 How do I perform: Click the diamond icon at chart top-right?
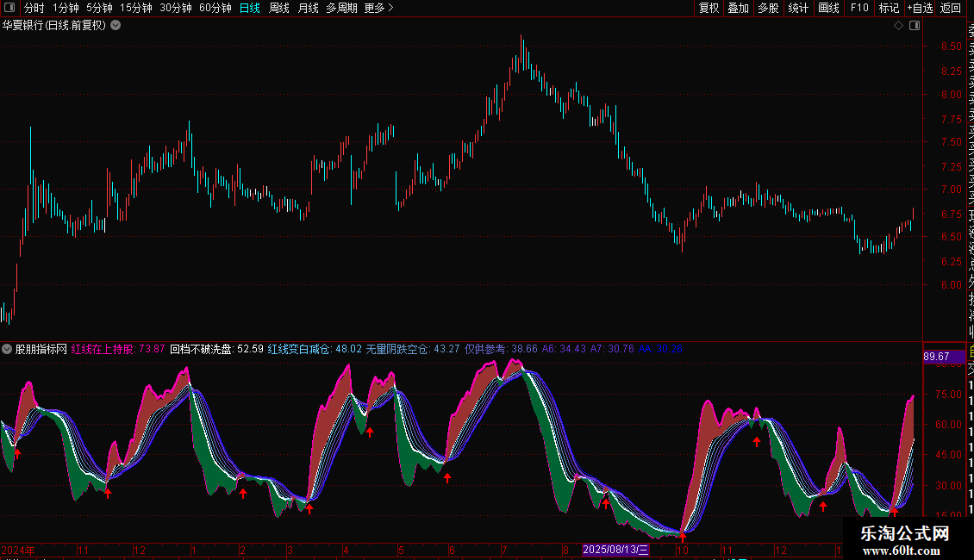[898, 26]
